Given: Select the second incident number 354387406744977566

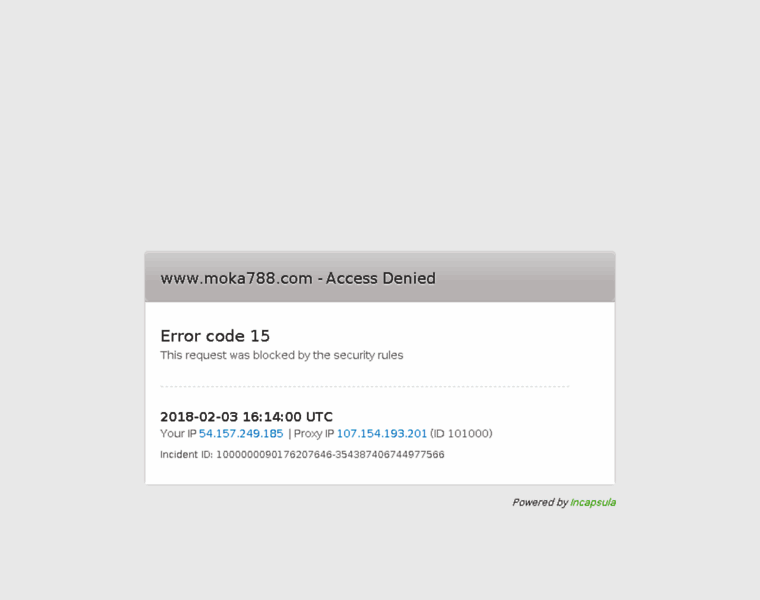Looking at the screenshot, I should click(x=390, y=455).
